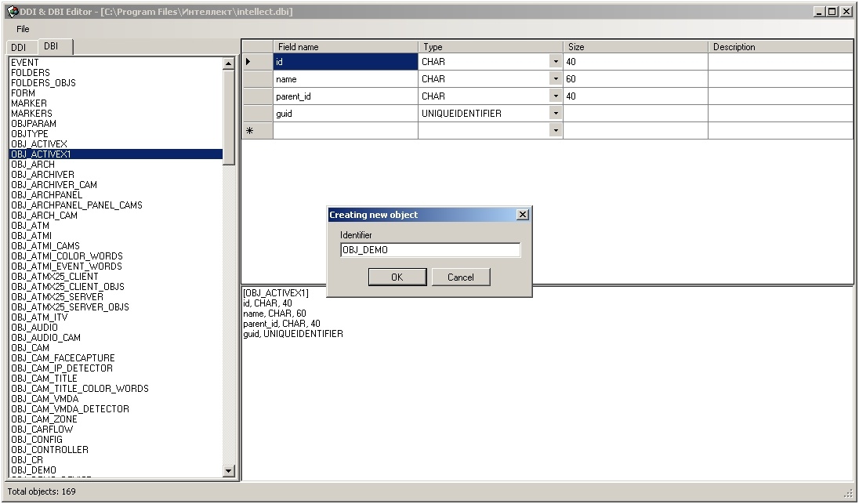This screenshot has height=504, width=859.
Task: Click the Size value 60 cell
Action: 636,79
